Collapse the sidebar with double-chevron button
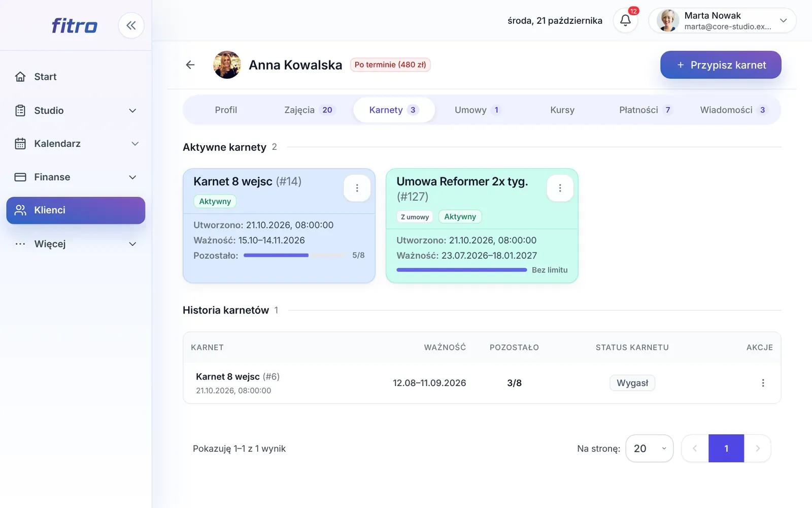The width and height of the screenshot is (812, 508). (131, 25)
